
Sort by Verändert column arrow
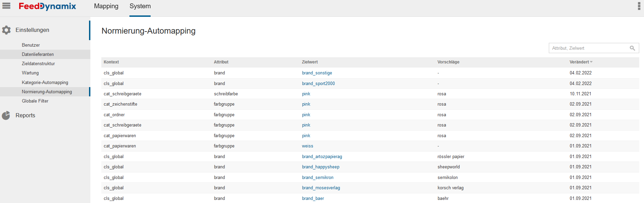[x=591, y=62]
